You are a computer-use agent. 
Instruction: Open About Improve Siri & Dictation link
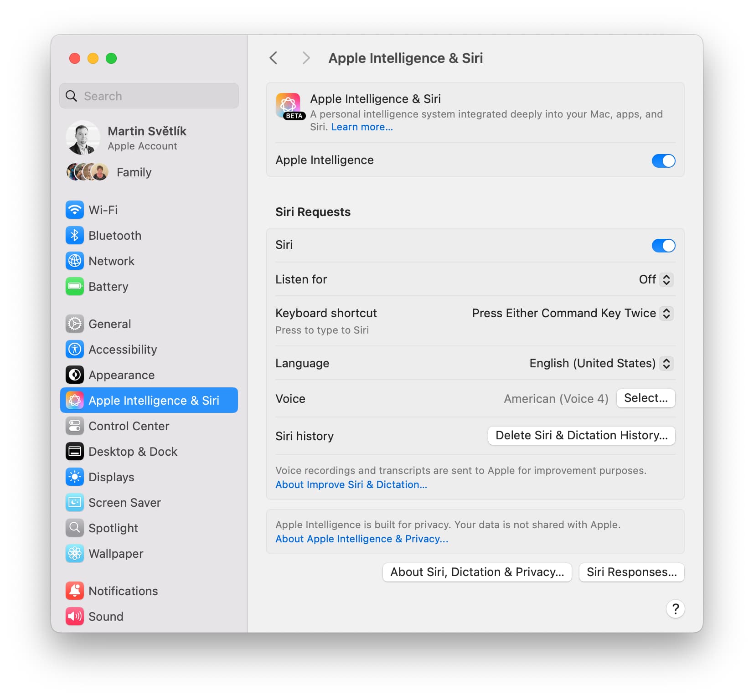[351, 485]
